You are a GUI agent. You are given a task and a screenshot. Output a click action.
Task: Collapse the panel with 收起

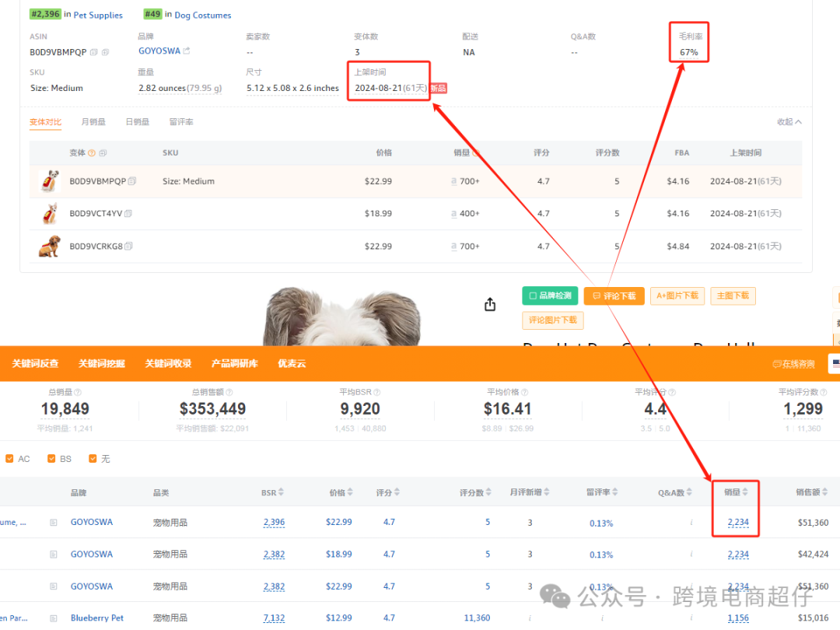pyautogui.click(x=789, y=122)
